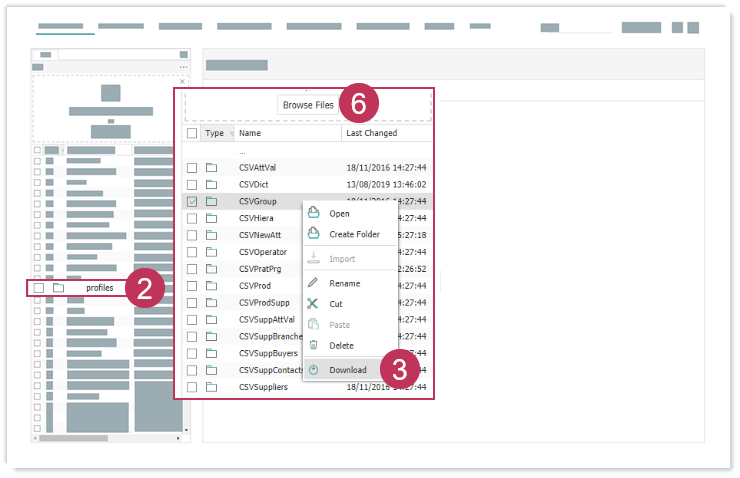Click the Create Folder icon
Image resolution: width=740 pixels, height=478 pixels.
[x=313, y=234]
